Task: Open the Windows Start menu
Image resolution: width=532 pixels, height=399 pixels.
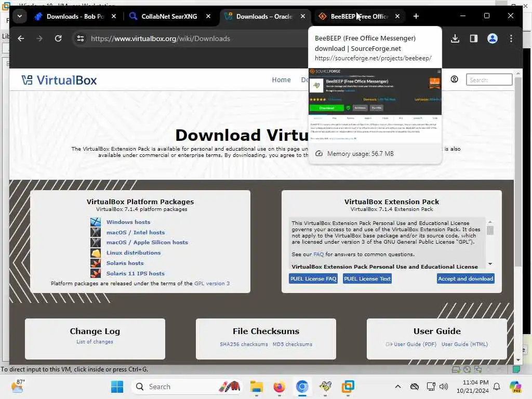Action: (117, 387)
